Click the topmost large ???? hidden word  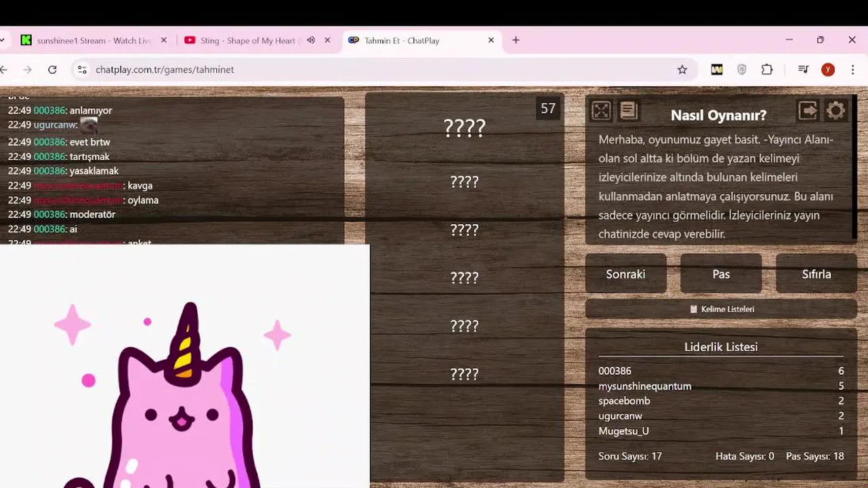pos(465,127)
